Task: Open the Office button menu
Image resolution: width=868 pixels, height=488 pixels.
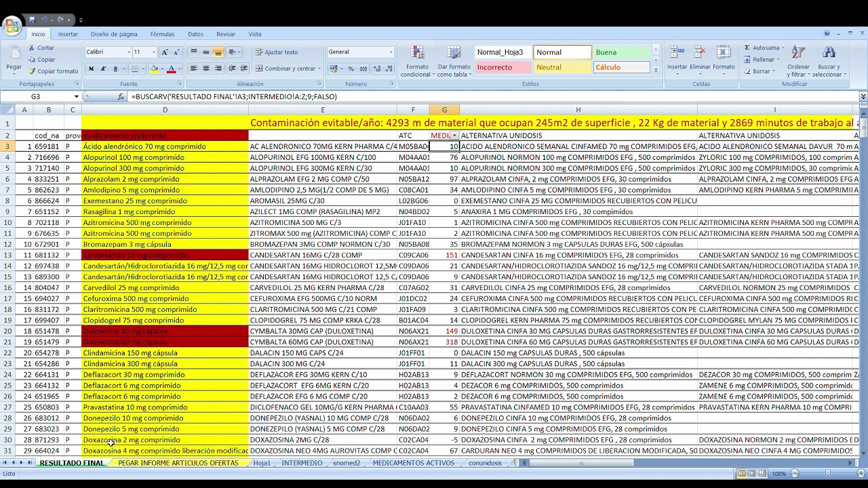Action: (x=12, y=26)
